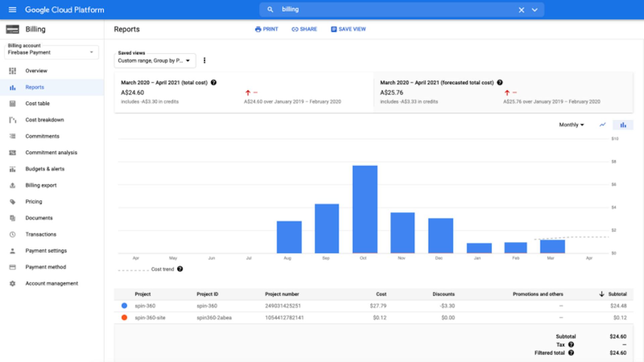The width and height of the screenshot is (644, 362).
Task: Open the Saved views dropdown
Action: pos(155,61)
